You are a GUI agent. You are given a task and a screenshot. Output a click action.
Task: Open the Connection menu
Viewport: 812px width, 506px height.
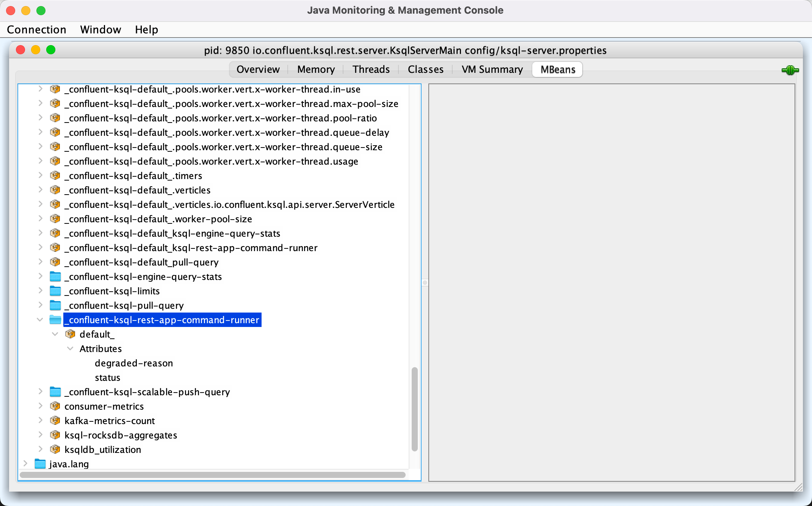(x=36, y=28)
